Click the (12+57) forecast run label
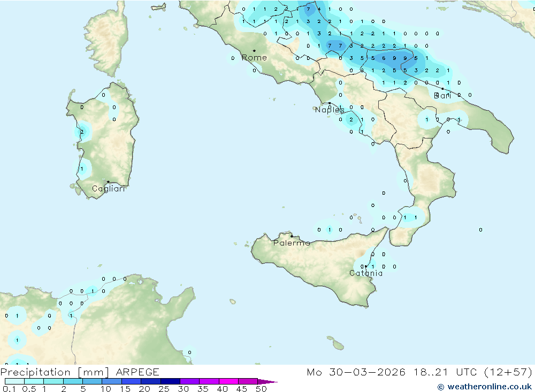535x392 pixels. click(508, 372)
